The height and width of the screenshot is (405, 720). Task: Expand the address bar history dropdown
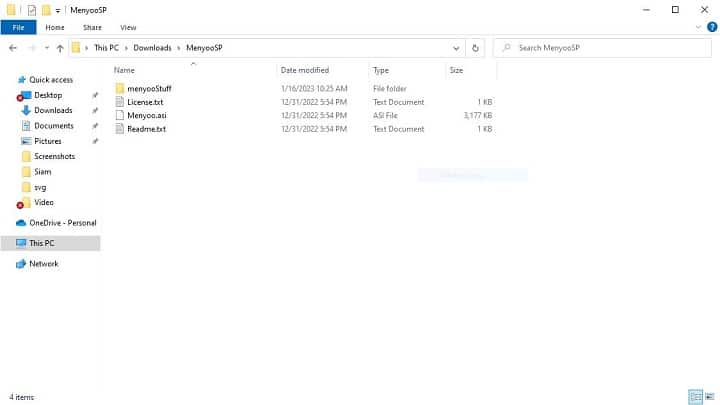[x=456, y=48]
